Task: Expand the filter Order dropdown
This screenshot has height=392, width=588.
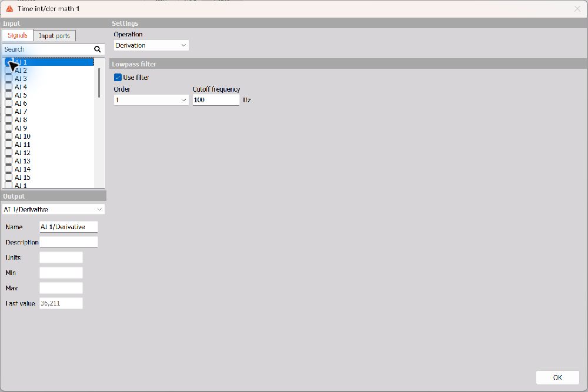Action: [151, 100]
